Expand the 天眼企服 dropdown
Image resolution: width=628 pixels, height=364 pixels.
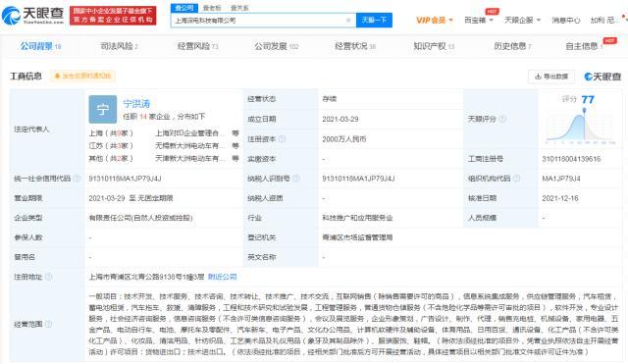[522, 20]
